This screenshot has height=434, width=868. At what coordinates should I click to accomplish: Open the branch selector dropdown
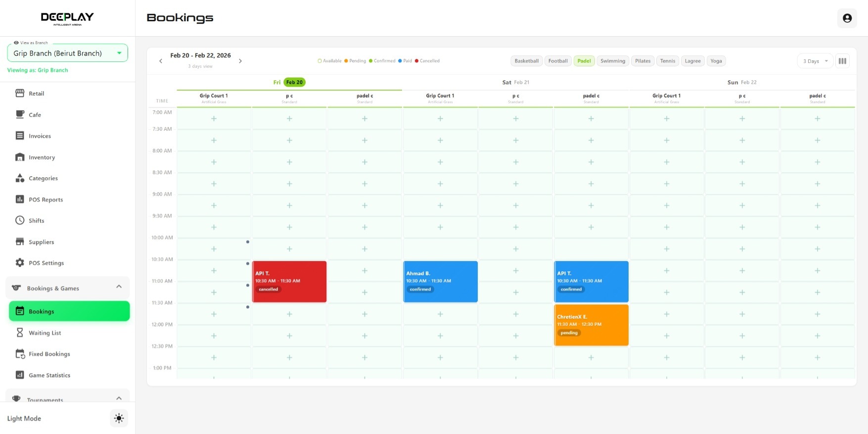pyautogui.click(x=67, y=53)
